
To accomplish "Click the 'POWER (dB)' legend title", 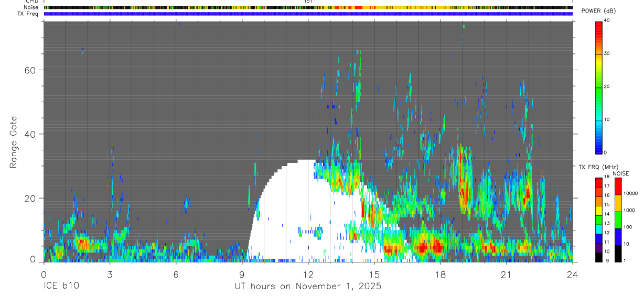I will pos(598,11).
